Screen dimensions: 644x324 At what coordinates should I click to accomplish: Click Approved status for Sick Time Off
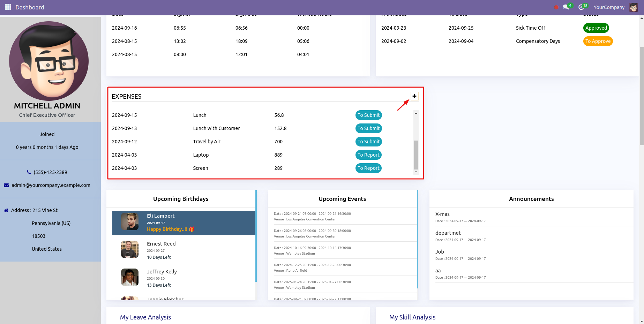(x=596, y=28)
